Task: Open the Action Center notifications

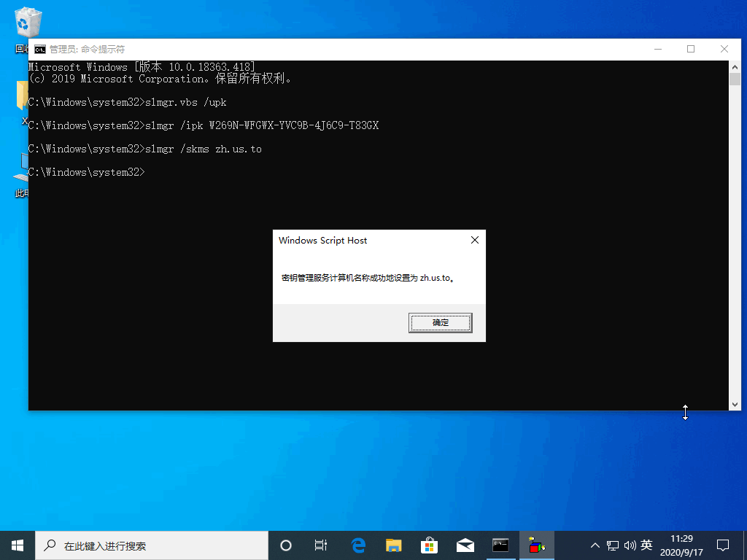Action: tap(723, 545)
